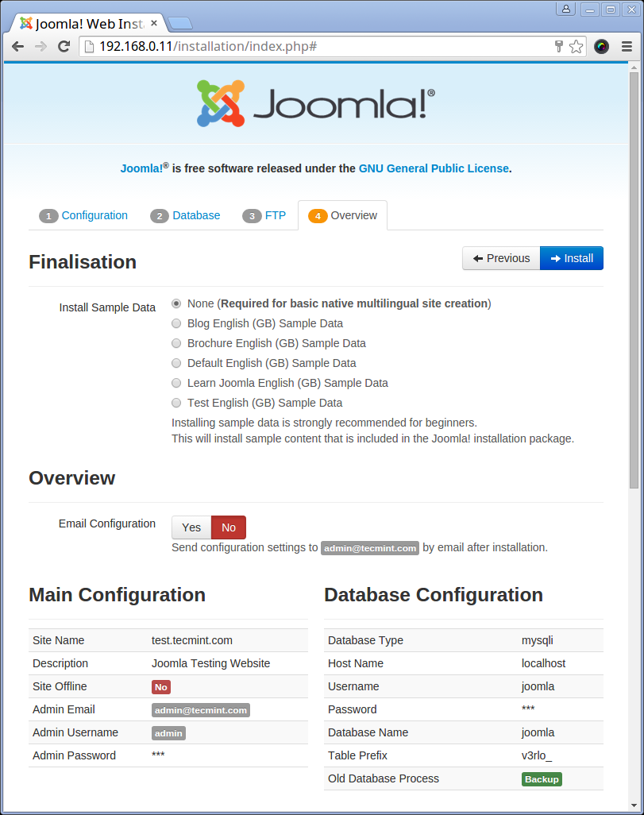Click the Install Sample Data label
The image size is (644, 815).
(x=107, y=307)
